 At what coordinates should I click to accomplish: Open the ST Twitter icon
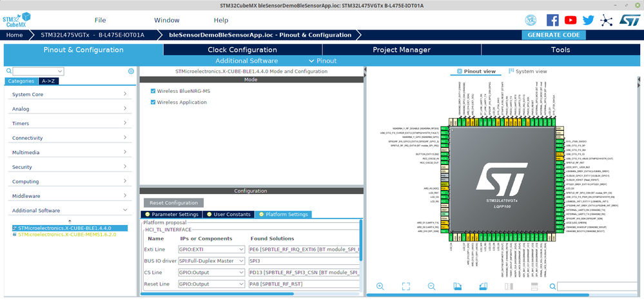point(588,20)
